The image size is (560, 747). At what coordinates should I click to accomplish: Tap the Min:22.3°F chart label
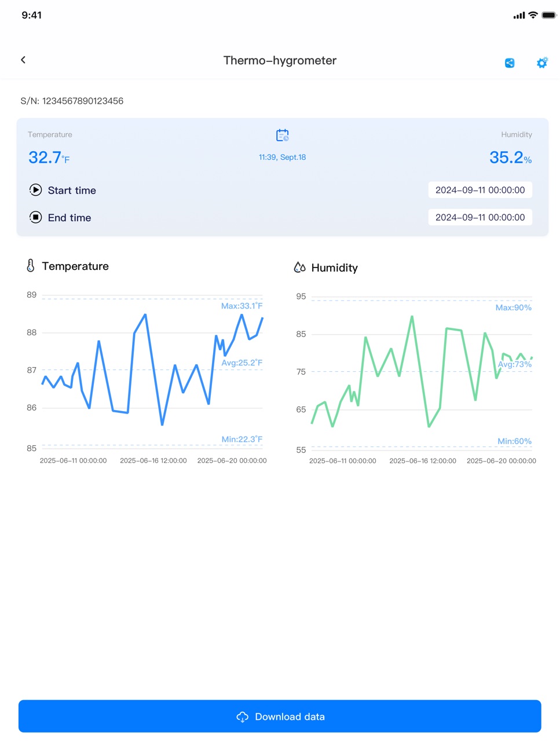coord(241,439)
